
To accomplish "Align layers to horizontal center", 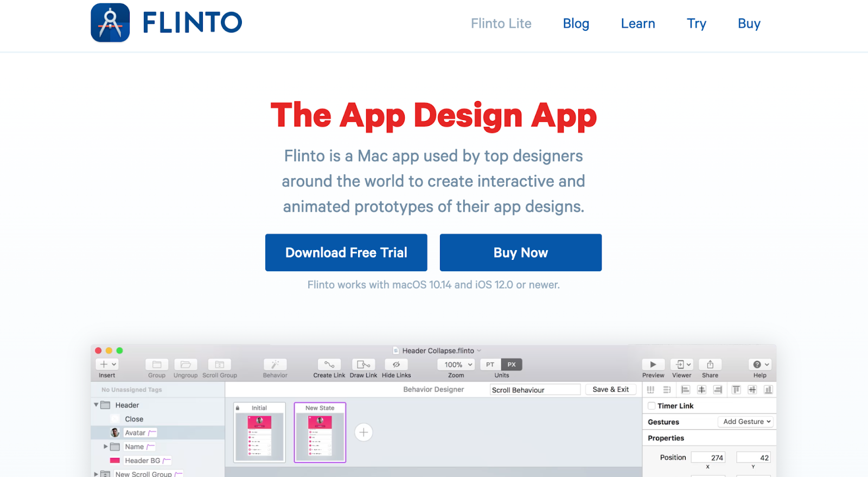I will 701,390.
